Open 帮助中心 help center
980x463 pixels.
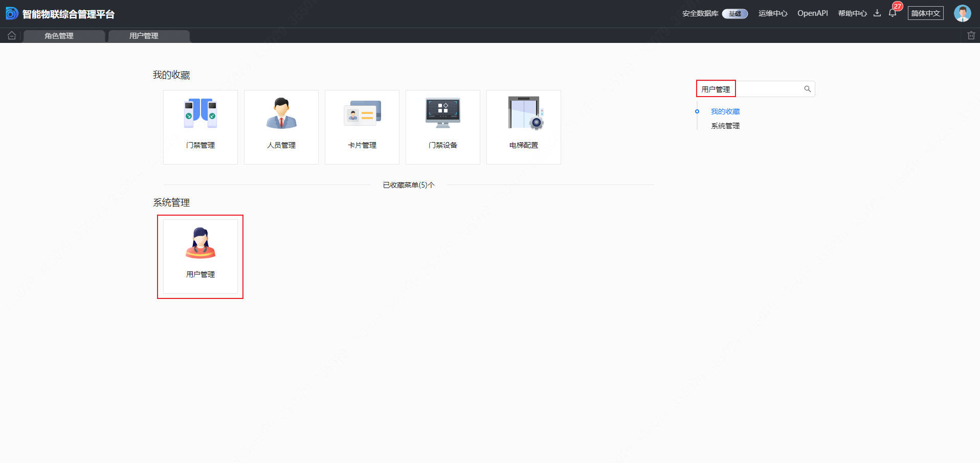(852, 13)
